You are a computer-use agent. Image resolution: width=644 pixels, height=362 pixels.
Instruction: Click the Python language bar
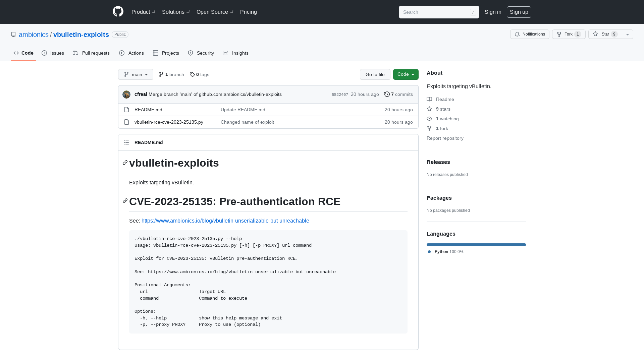[x=476, y=245]
